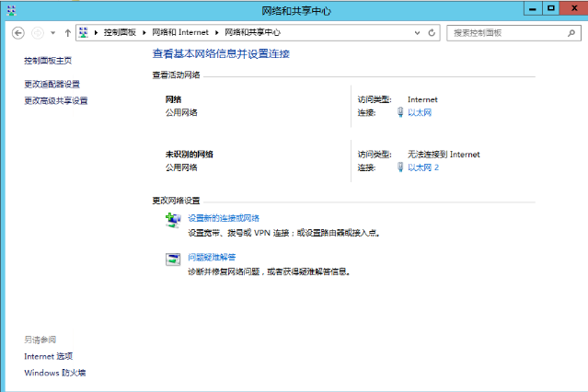Image resolution: width=588 pixels, height=392 pixels.
Task: Click the 问题疑难解答 troubleshooter icon
Action: tap(173, 259)
